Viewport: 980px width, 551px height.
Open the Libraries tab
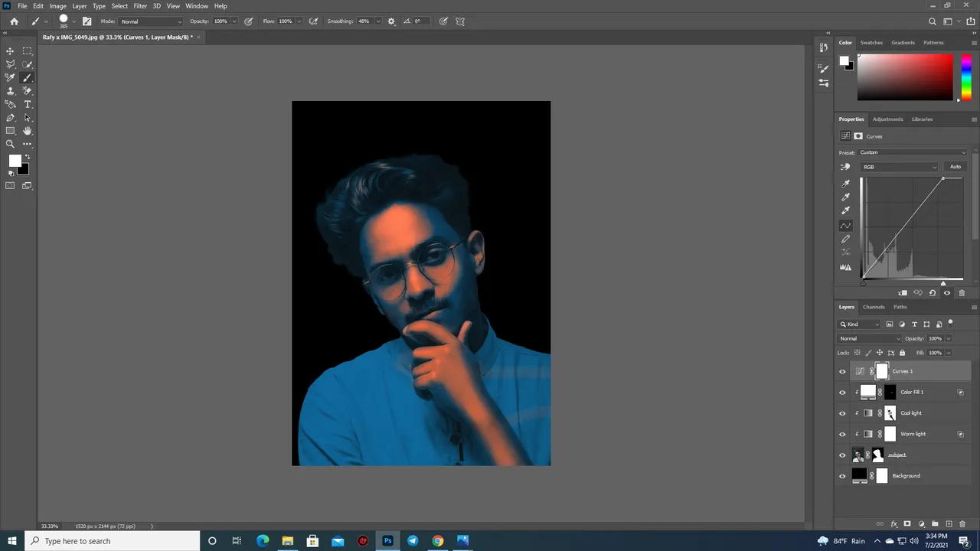(x=922, y=119)
